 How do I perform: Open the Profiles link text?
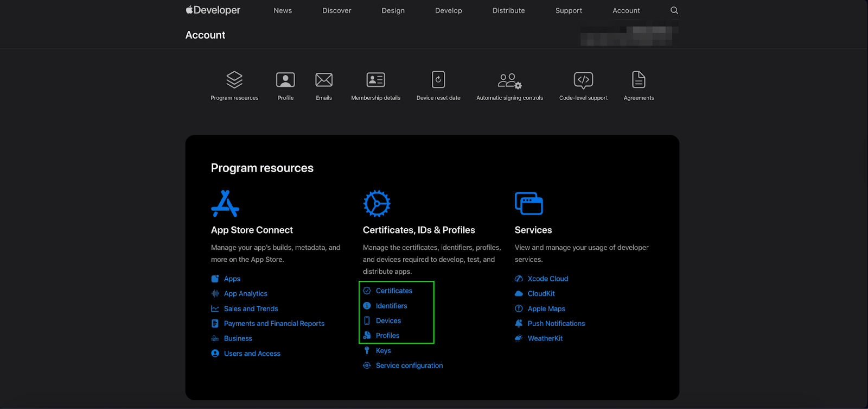tap(387, 336)
